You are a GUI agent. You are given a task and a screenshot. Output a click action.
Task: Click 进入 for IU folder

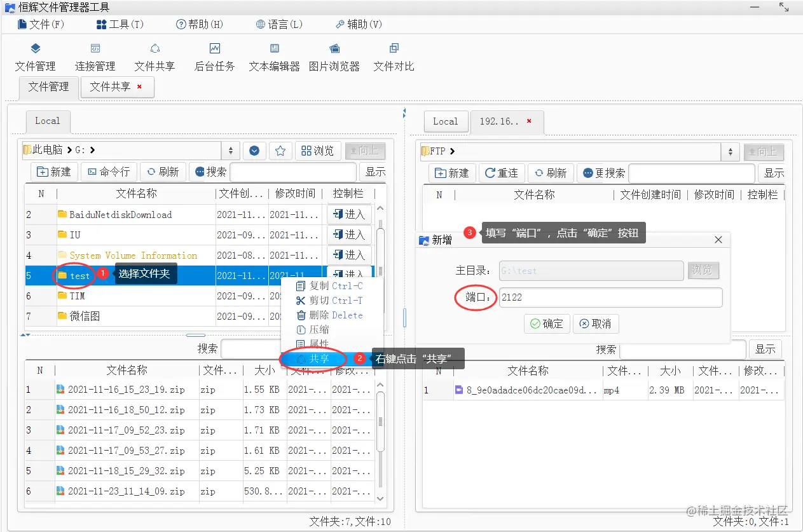[x=349, y=235]
